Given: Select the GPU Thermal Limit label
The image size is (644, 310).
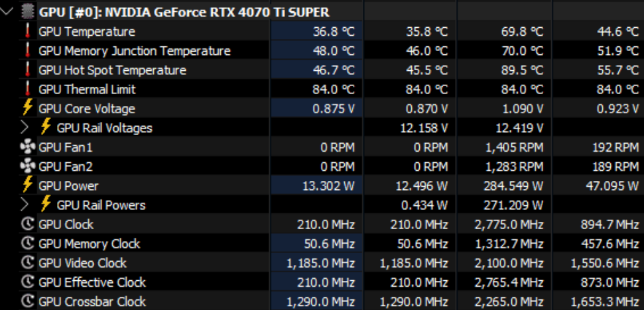Looking at the screenshot, I should point(87,89).
